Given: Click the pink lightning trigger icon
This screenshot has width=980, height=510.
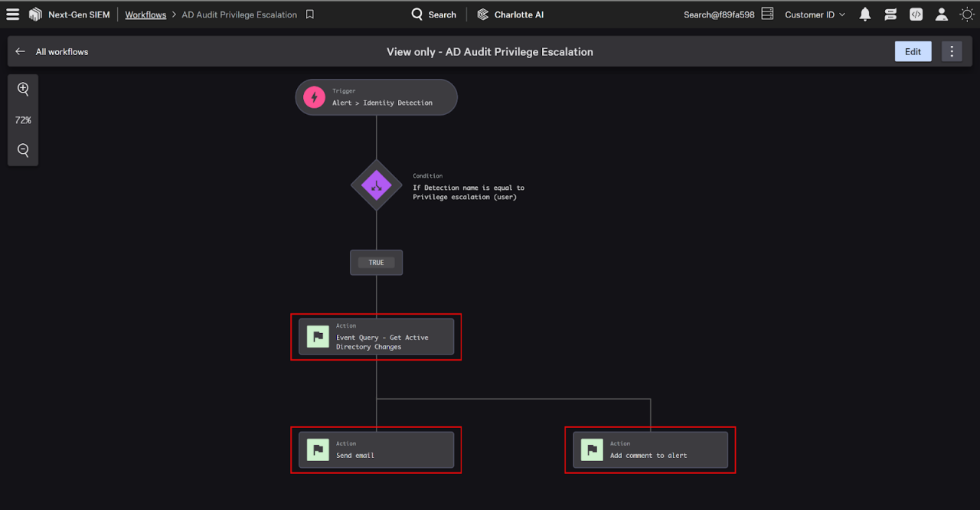Looking at the screenshot, I should (x=314, y=97).
